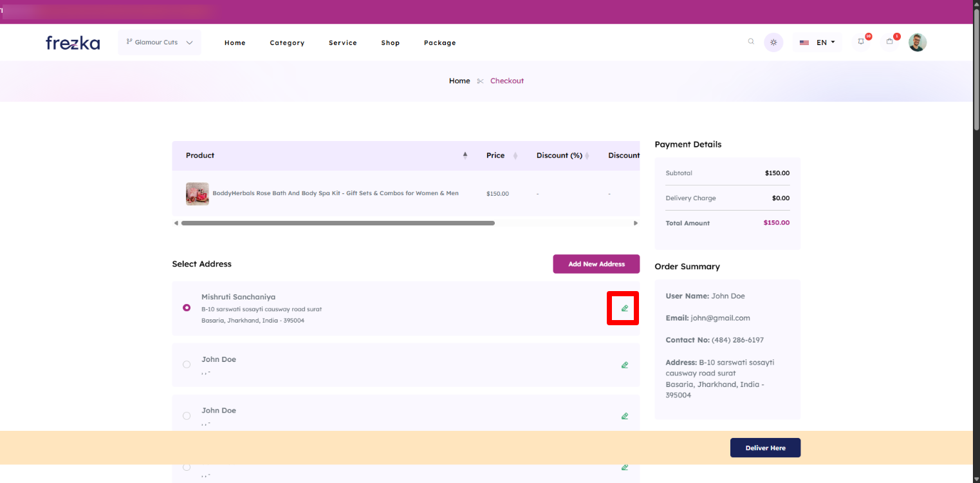This screenshot has height=483, width=980.
Task: Select the first John Doe address radio
Action: tap(187, 365)
